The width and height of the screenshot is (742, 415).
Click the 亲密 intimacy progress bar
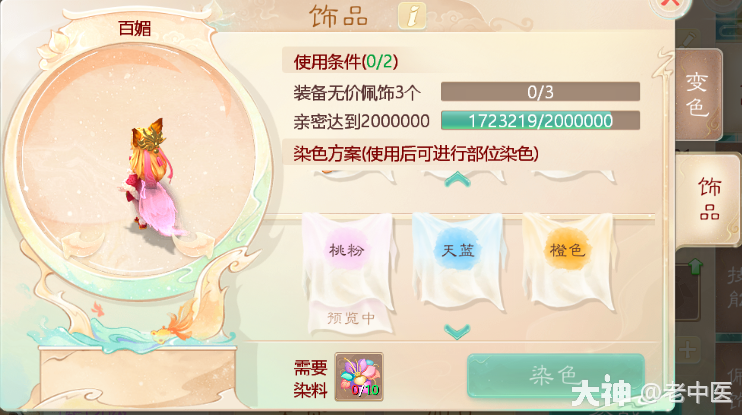[540, 121]
